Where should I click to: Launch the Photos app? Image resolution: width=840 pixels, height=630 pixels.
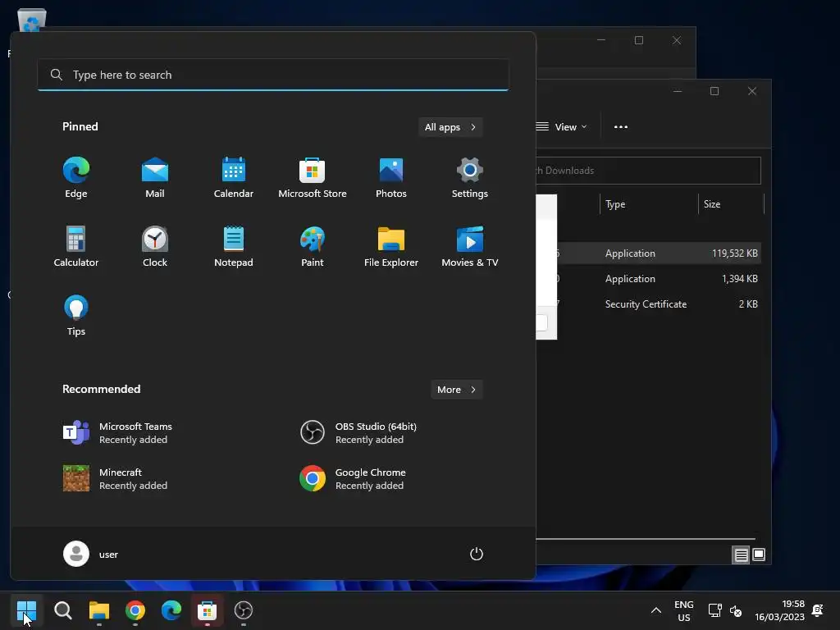[x=391, y=178]
